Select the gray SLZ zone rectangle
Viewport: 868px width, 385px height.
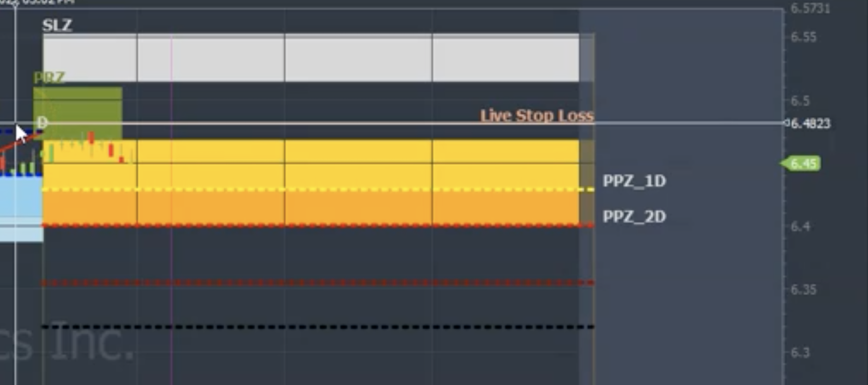point(311,58)
